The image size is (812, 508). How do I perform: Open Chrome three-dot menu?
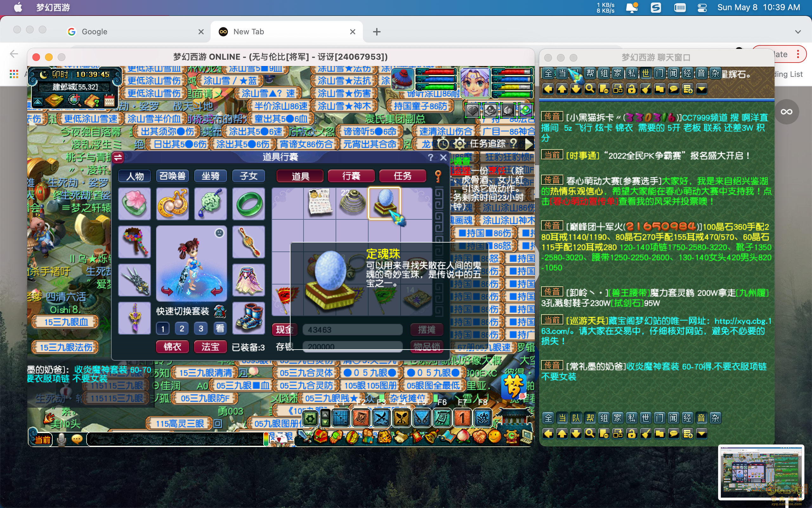coord(798,54)
